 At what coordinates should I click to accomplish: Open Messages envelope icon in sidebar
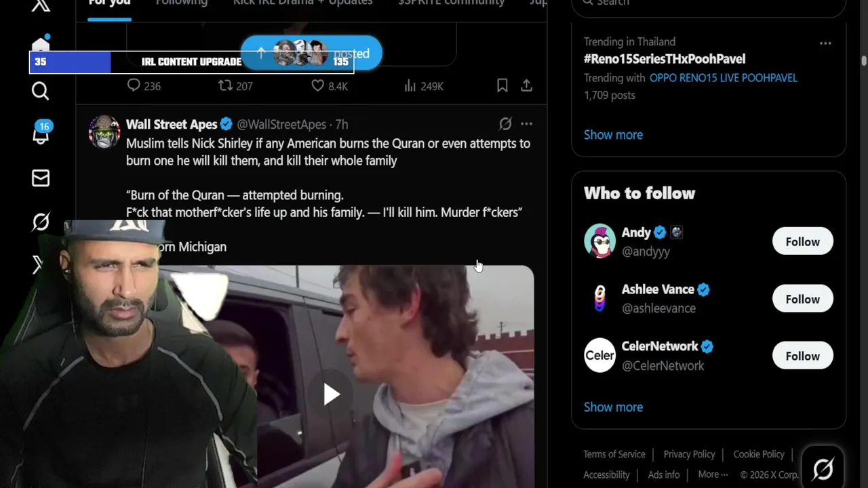(x=41, y=178)
